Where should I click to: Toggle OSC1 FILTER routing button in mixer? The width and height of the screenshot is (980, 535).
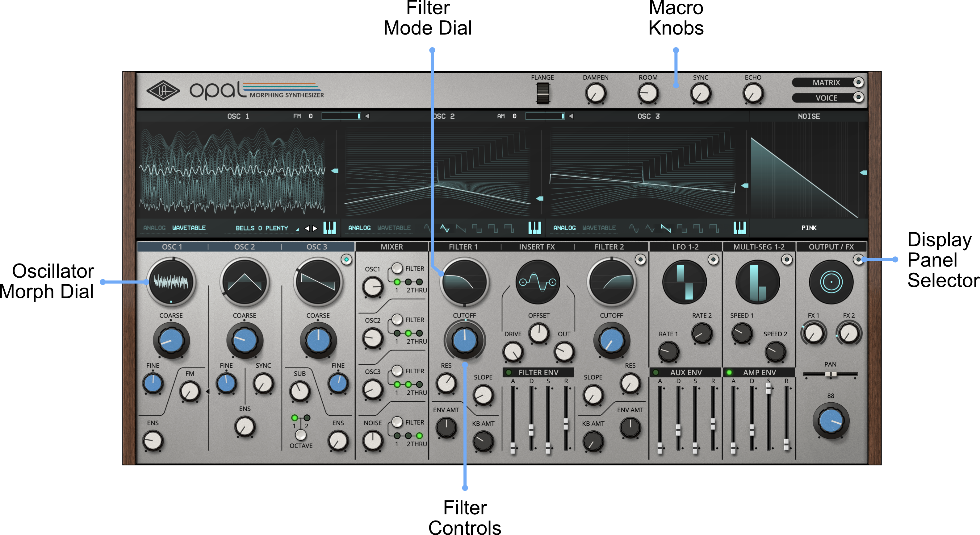(x=397, y=268)
